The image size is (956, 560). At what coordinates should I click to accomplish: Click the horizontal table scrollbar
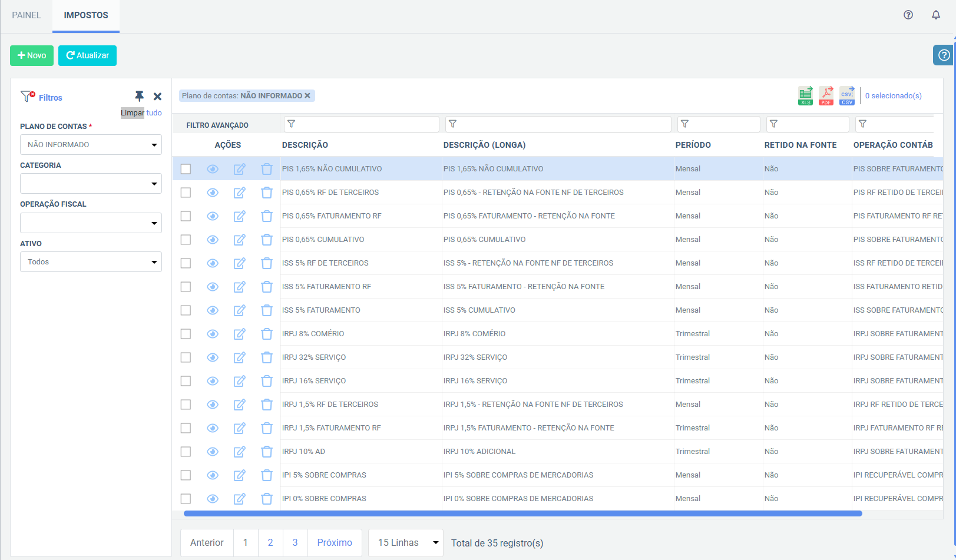point(523,513)
